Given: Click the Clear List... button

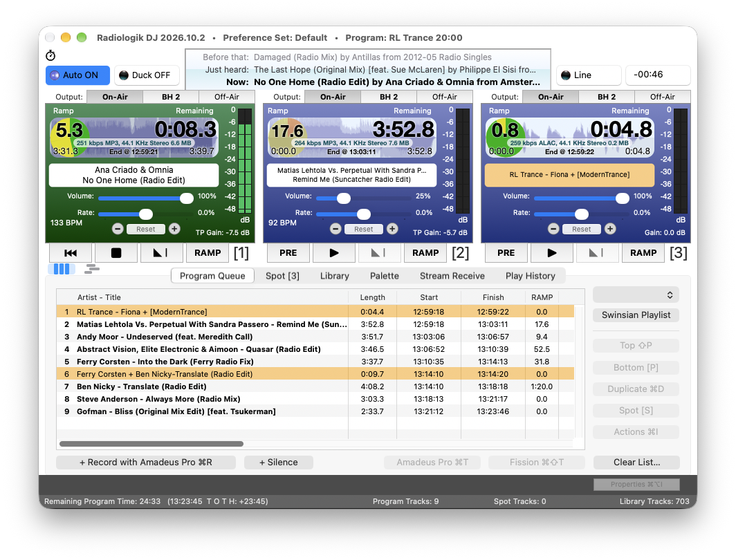Looking at the screenshot, I should (636, 463).
